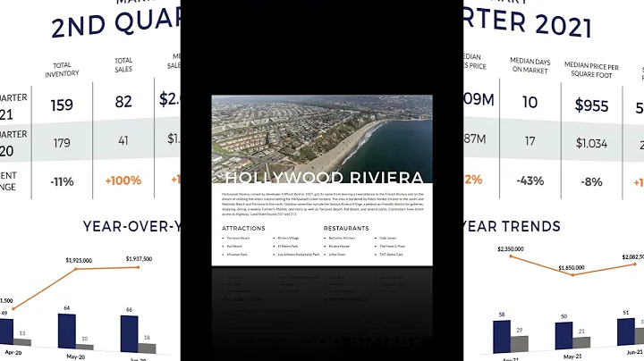Click the navy bar labeled 66
The image size is (644, 361).
click(x=130, y=334)
